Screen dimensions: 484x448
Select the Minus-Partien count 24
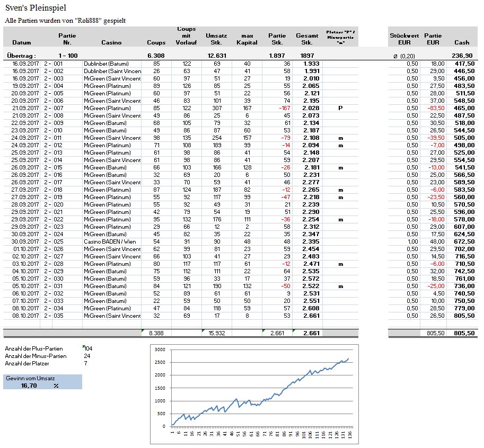[87, 356]
